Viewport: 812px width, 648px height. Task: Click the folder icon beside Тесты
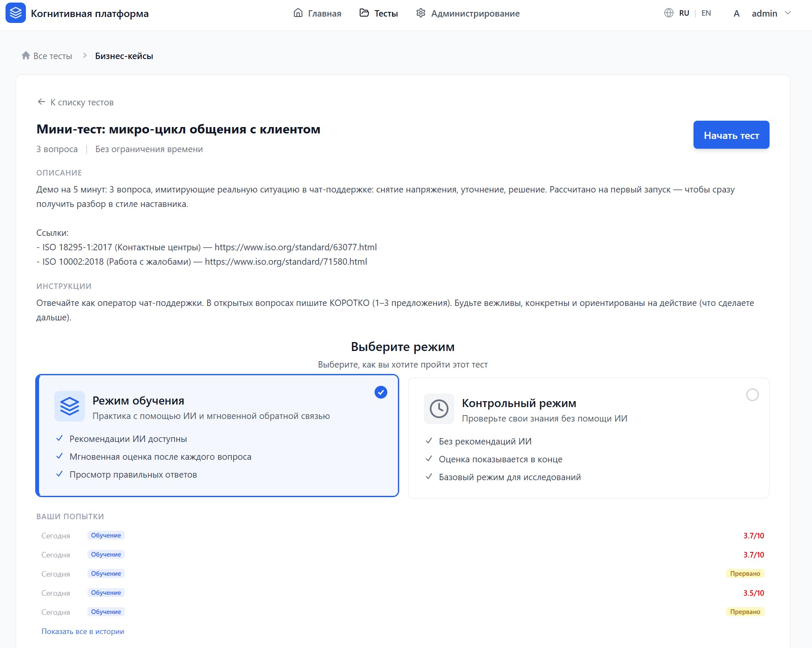pyautogui.click(x=364, y=13)
